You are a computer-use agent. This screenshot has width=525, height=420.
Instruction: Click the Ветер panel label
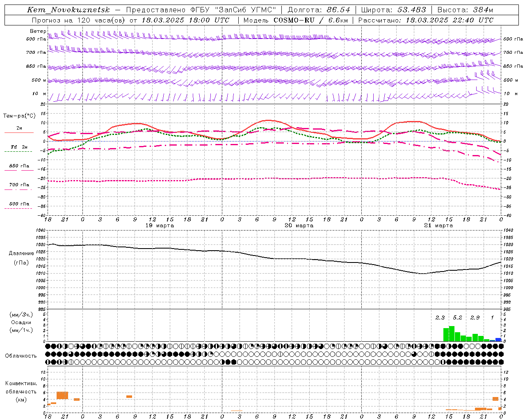pos(38,31)
